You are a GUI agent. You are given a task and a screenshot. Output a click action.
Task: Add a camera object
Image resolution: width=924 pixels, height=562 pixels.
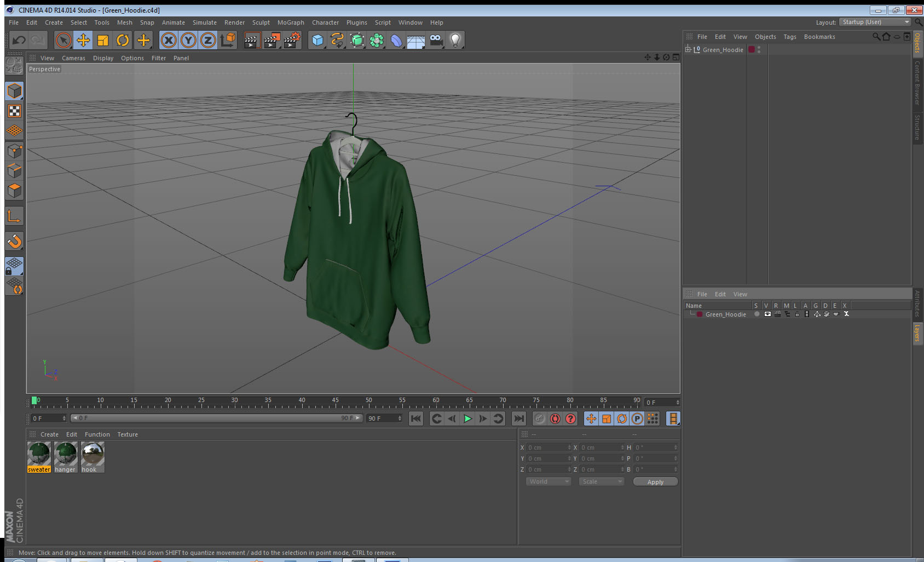[x=436, y=40]
